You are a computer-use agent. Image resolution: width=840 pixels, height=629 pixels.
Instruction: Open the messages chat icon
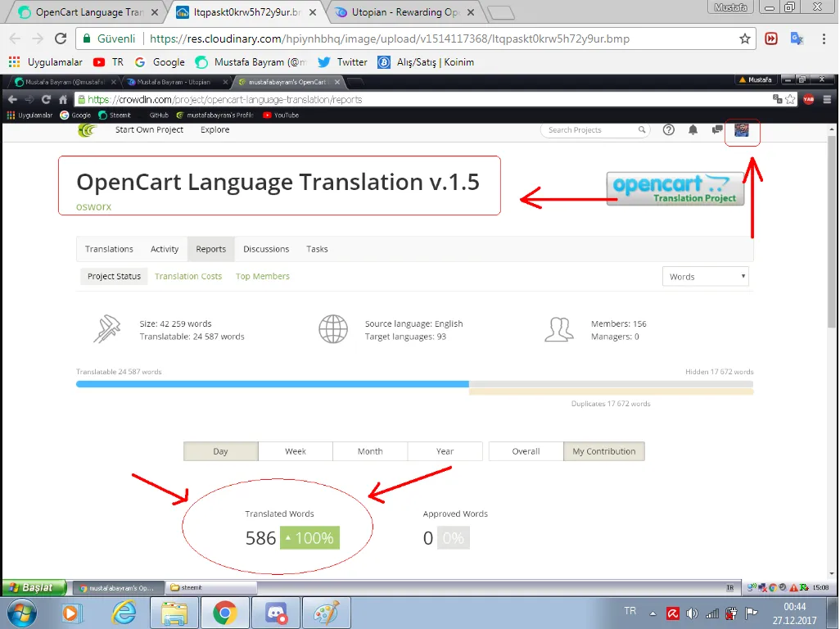pos(717,129)
